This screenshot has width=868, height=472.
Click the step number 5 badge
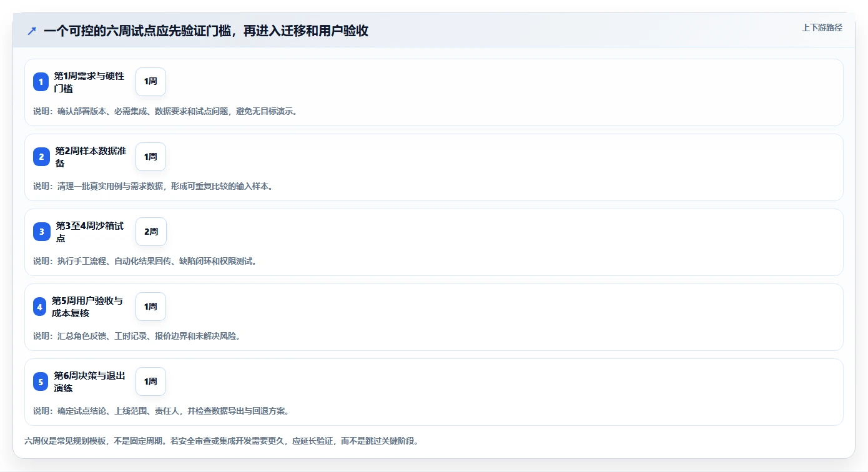tap(41, 381)
